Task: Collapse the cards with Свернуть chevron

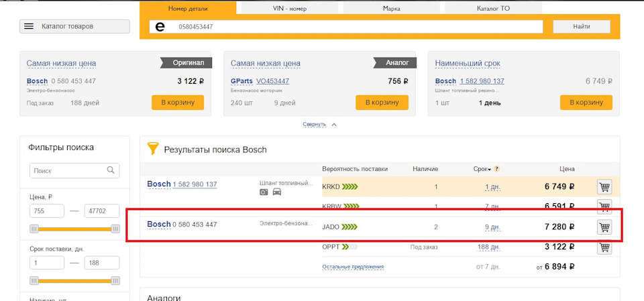Action: (x=334, y=125)
